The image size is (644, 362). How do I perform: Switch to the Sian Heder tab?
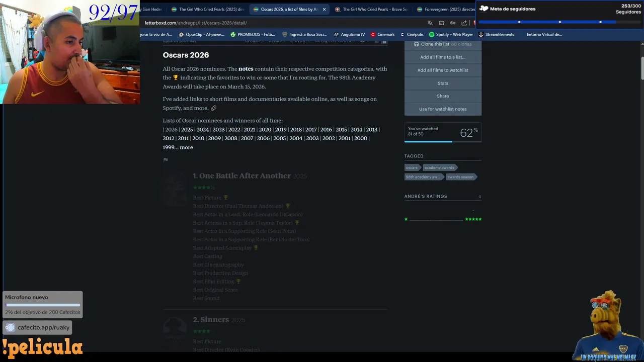pos(152,9)
